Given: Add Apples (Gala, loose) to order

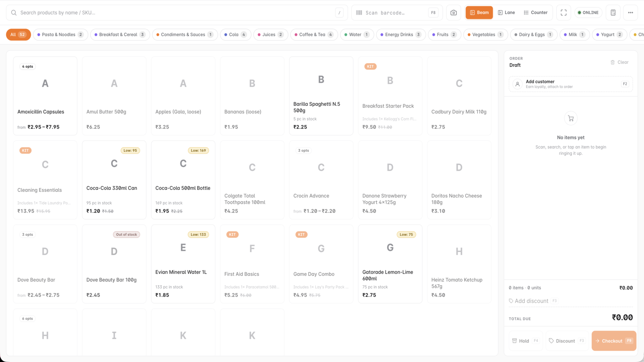Looking at the screenshot, I should coord(183,96).
